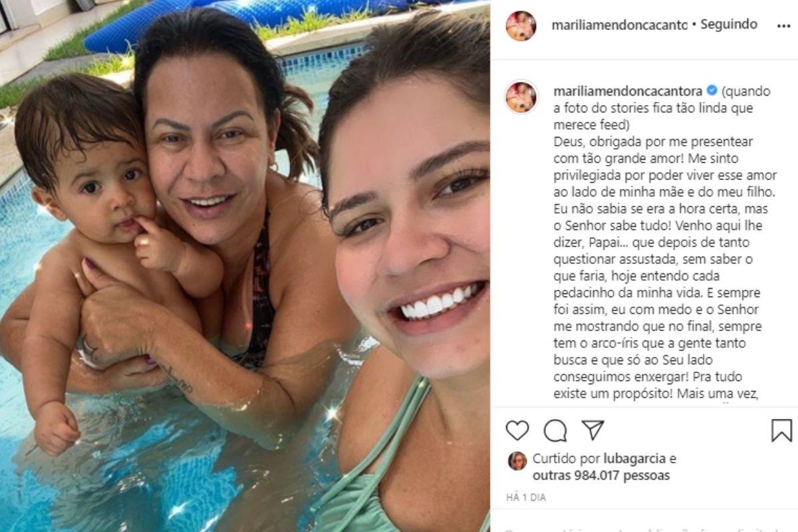Screen dimensions: 798x532
Task: Click the caption author avatar
Action: click(521, 98)
